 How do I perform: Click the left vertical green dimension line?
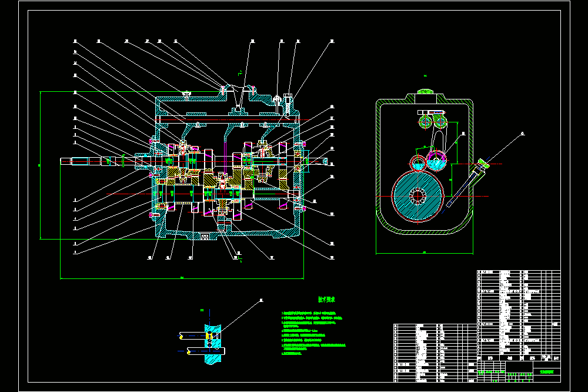click(40, 165)
